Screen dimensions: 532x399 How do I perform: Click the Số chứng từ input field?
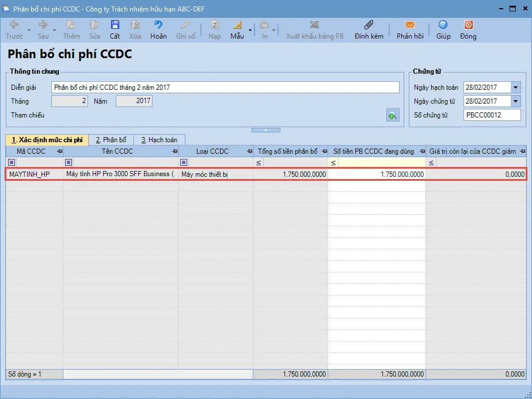[491, 115]
